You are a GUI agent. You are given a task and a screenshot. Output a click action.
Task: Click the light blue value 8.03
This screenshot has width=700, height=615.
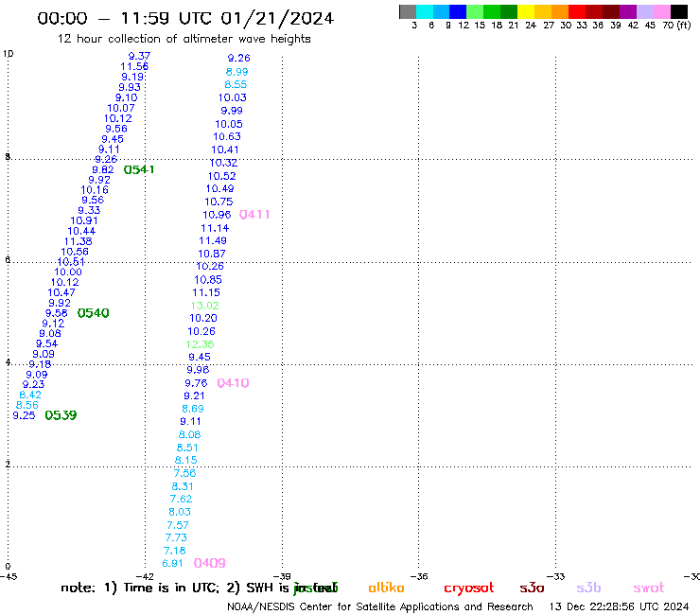(x=180, y=512)
